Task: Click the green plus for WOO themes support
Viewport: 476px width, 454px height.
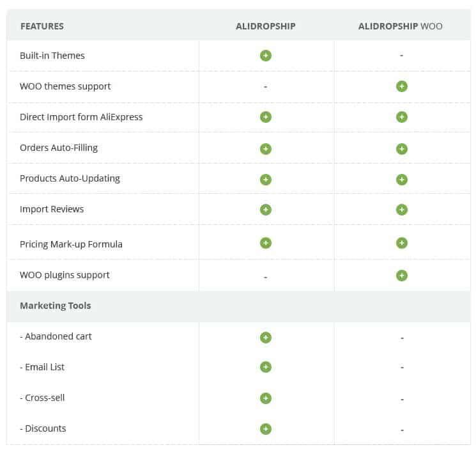Action: [x=402, y=86]
